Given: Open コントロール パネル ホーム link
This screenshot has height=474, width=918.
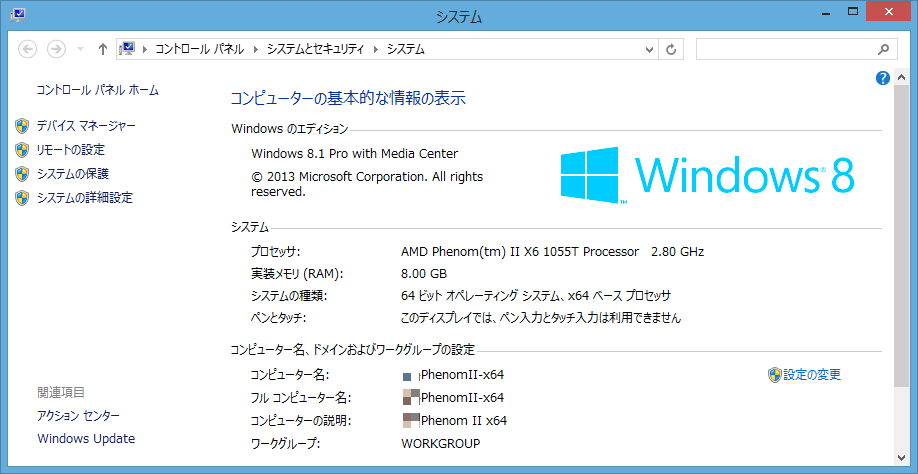Looking at the screenshot, I should (x=97, y=90).
